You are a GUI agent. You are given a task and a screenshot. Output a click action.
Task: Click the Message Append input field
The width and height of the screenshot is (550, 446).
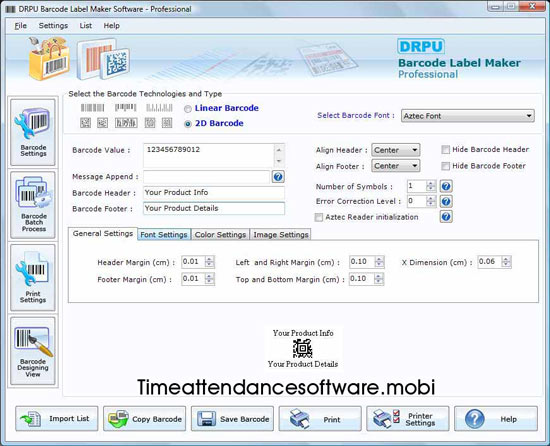coord(207,177)
